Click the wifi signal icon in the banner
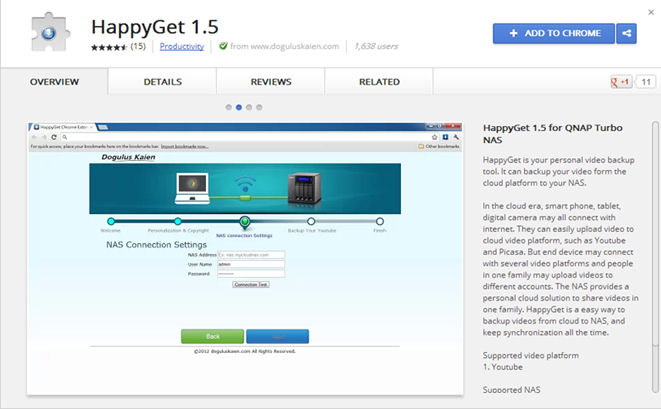The image size is (661, 409). pyautogui.click(x=245, y=185)
